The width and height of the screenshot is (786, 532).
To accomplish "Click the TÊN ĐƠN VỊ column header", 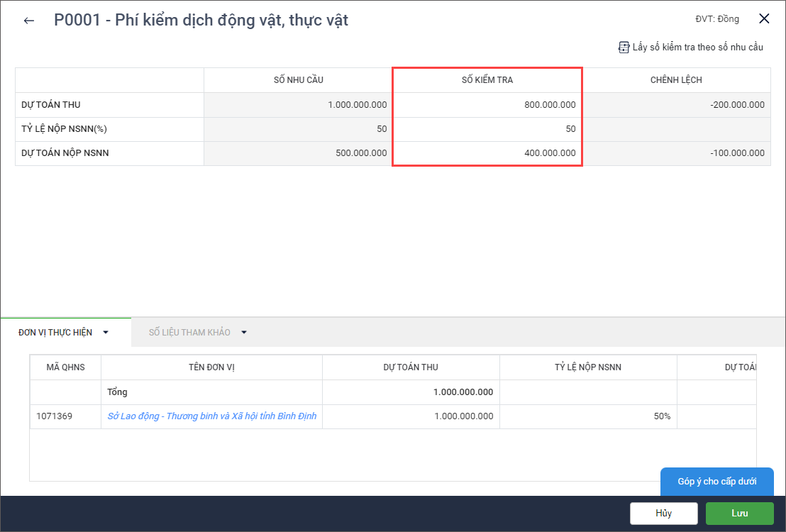I will (x=211, y=367).
